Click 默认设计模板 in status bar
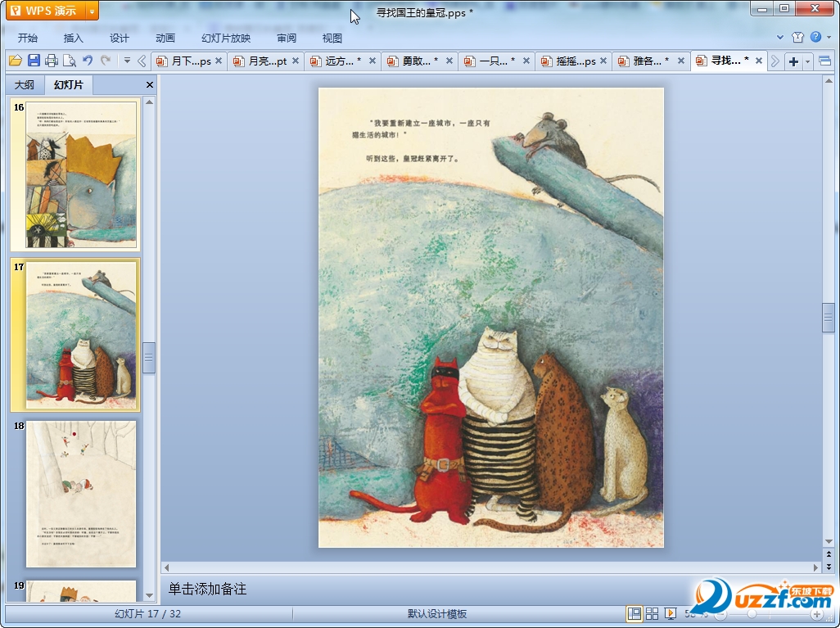 pyautogui.click(x=436, y=614)
